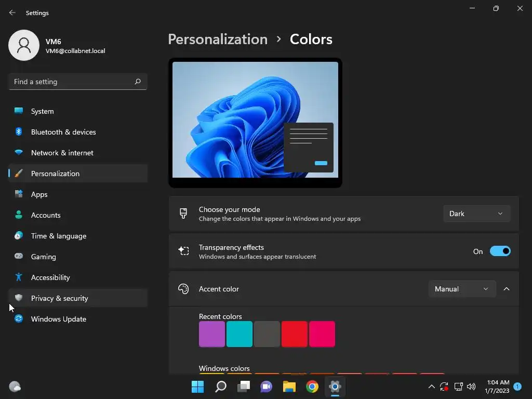Collapse the Accent color section
The height and width of the screenshot is (399, 532).
point(507,289)
